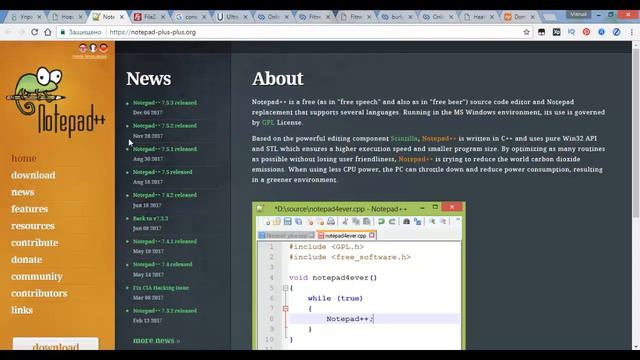Click the British flag language icon
The height and width of the screenshot is (360, 640).
(x=83, y=48)
